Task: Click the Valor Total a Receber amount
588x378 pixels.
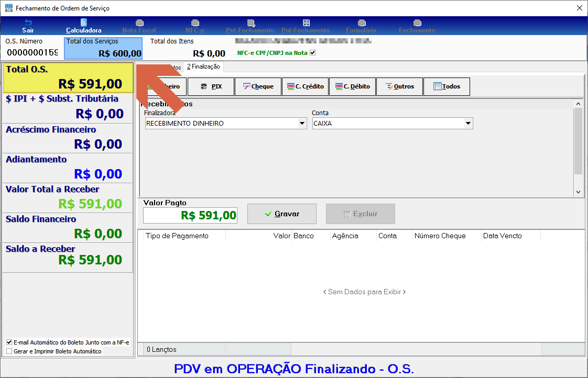Action: click(x=90, y=204)
